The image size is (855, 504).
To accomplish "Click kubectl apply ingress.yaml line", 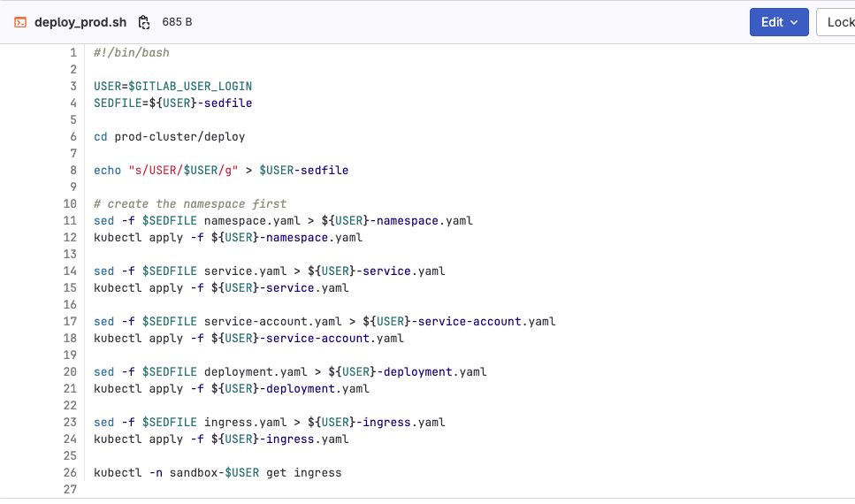I will coord(221,439).
